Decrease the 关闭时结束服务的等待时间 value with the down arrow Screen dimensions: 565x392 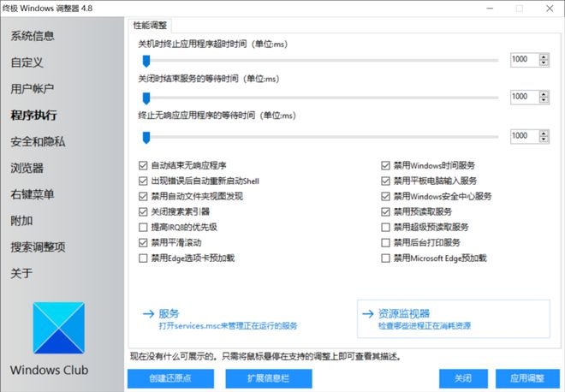[544, 100]
